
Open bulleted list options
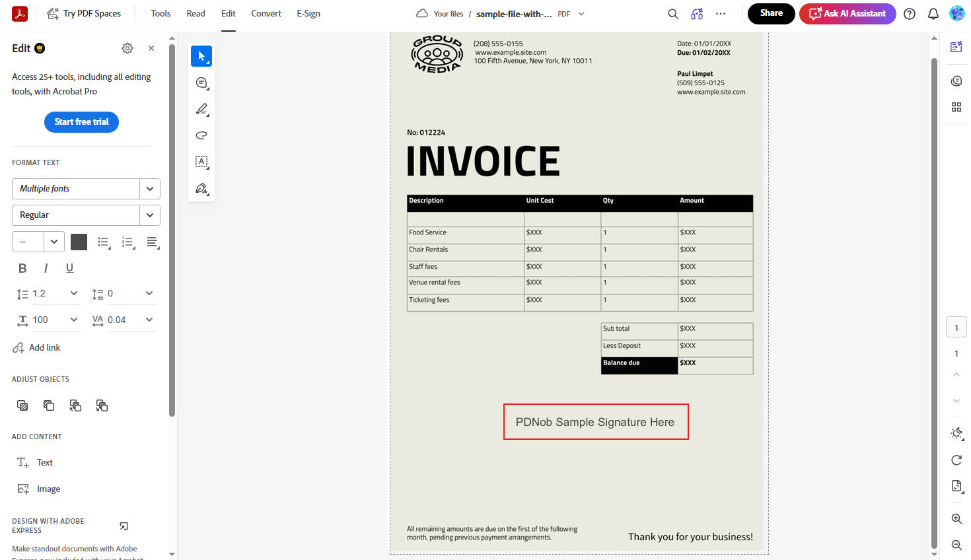pos(104,242)
